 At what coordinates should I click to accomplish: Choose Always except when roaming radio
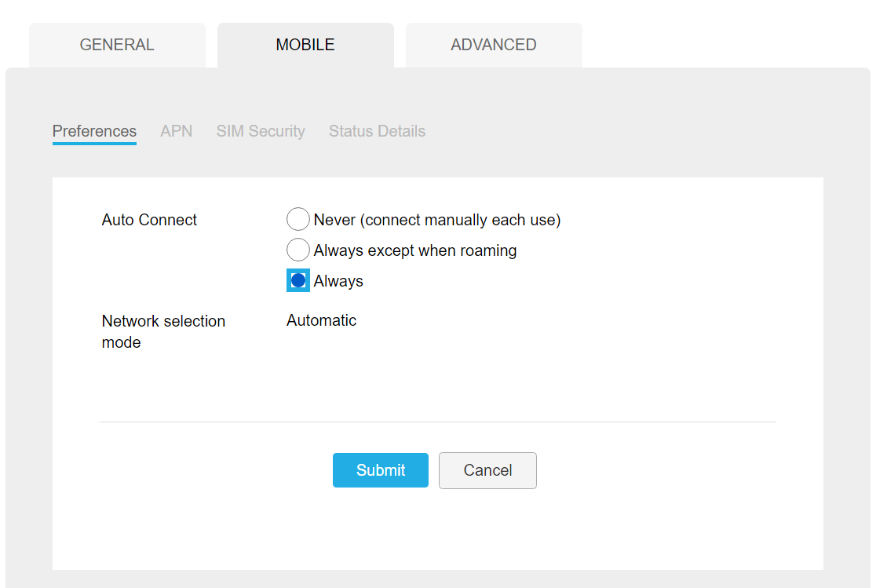tap(298, 250)
